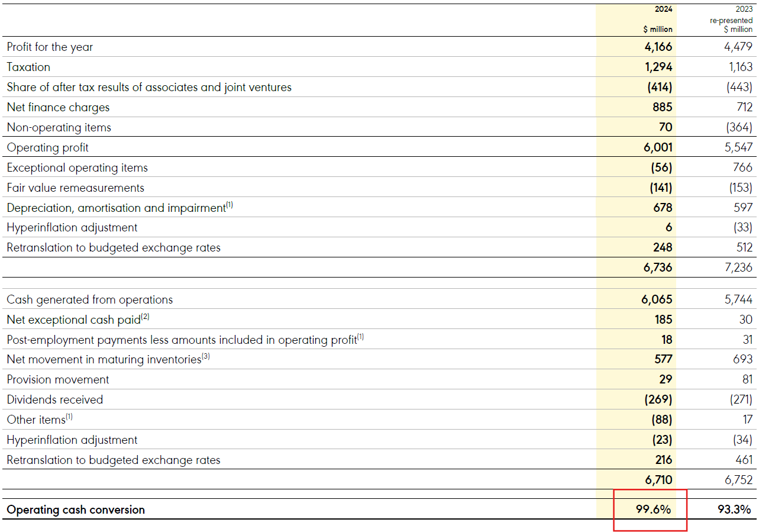Screen dimensions: 759x532
Task: Click the 2023 net finance charges 712
Action: point(744,107)
